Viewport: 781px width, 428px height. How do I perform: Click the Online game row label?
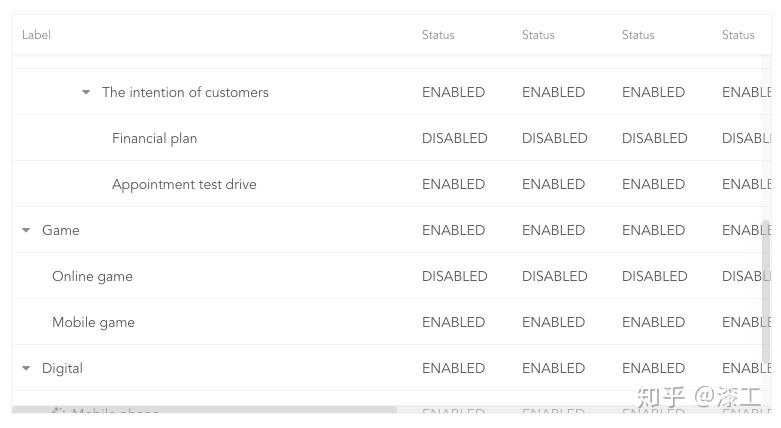pyautogui.click(x=92, y=276)
